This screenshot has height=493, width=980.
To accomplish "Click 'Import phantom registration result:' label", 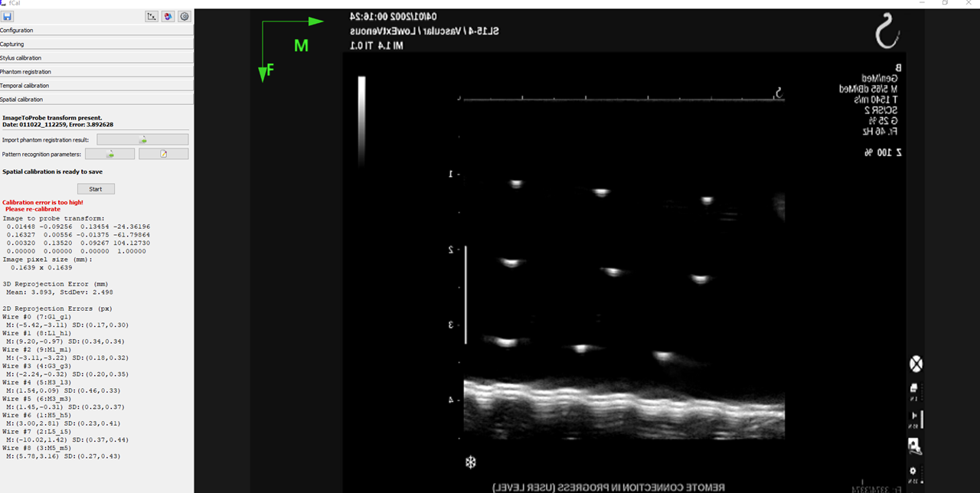I will tap(45, 140).
